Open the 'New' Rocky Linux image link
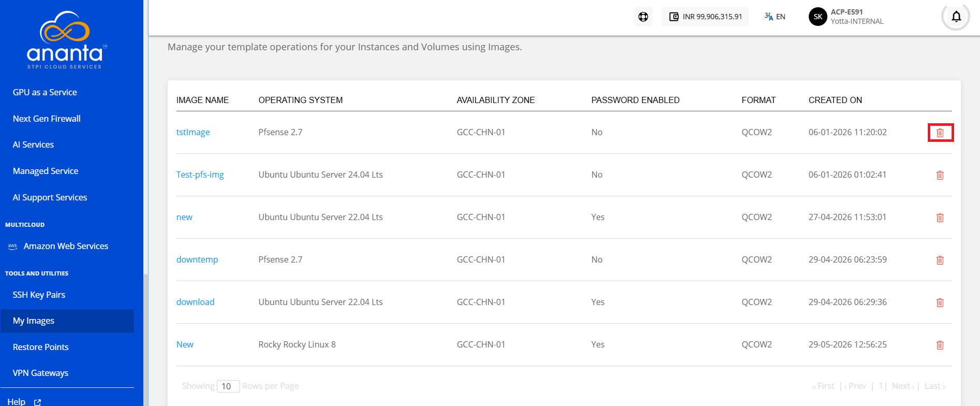Image resolution: width=980 pixels, height=406 pixels. (x=185, y=344)
